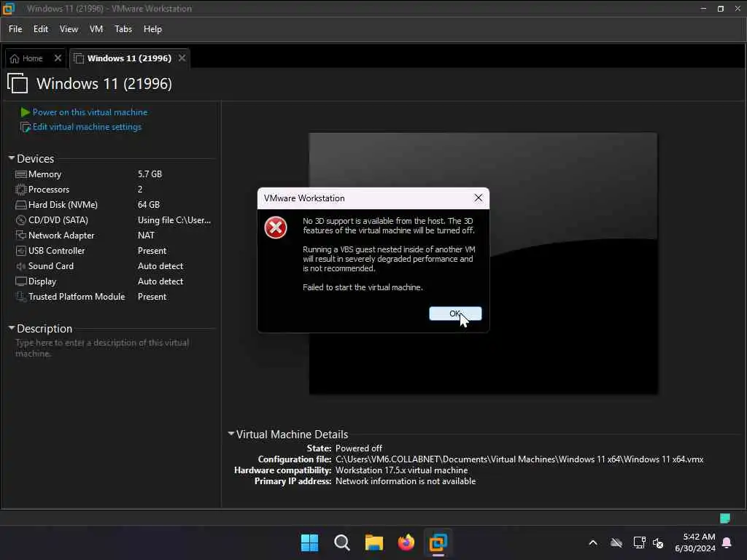Screen dimensions: 747x560
Task: Open the Help menu
Action: (152, 29)
